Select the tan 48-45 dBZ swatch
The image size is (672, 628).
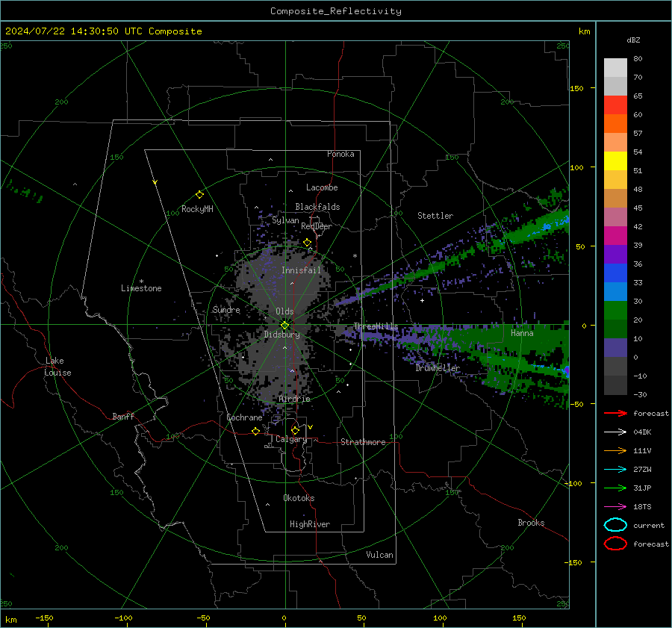(x=615, y=198)
